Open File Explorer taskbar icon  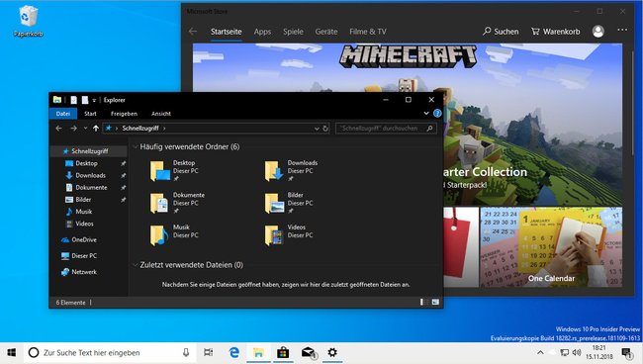pos(258,352)
